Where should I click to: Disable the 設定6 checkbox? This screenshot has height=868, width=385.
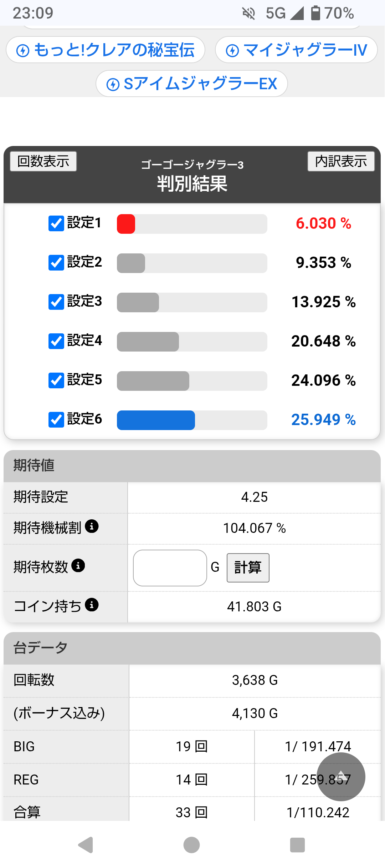coord(56,420)
